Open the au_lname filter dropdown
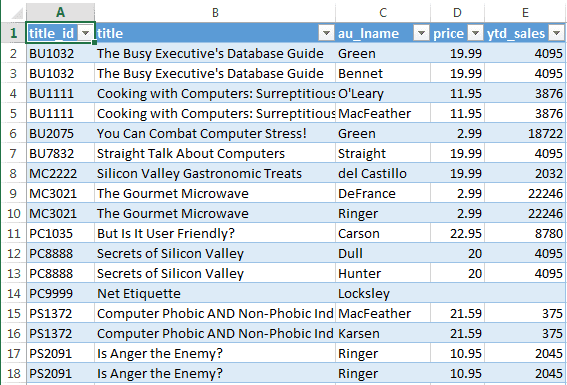567x385 pixels. pyautogui.click(x=421, y=33)
